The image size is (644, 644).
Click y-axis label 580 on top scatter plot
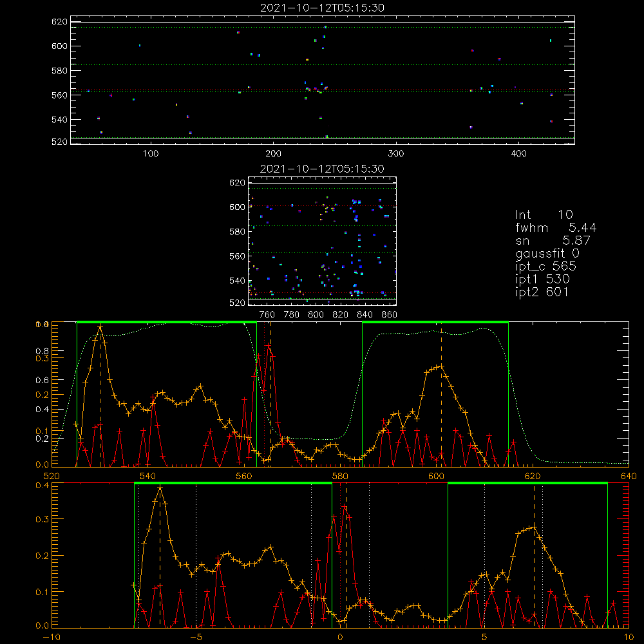(x=59, y=71)
